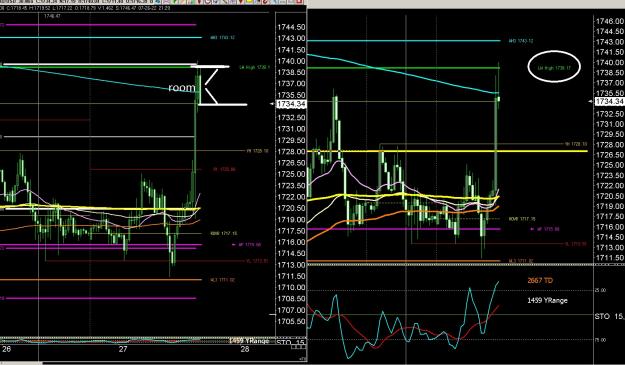Click the 1734.34 last price tag on right chart

click(x=609, y=102)
